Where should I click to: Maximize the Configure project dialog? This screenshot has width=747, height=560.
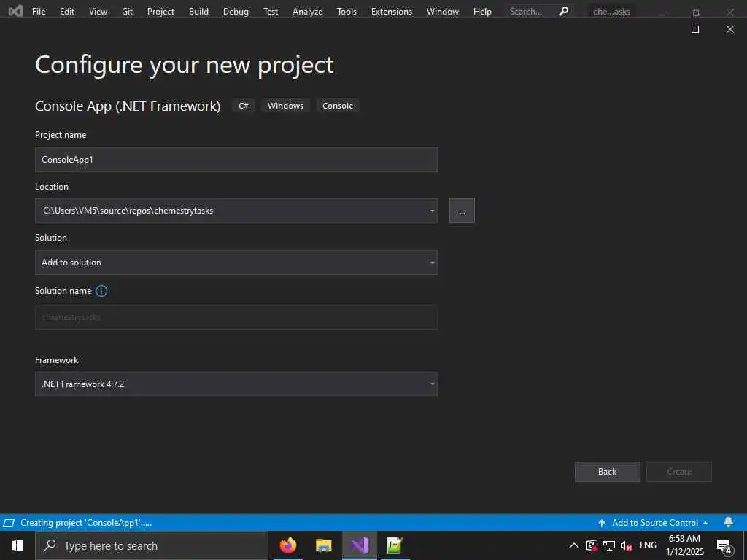695,29
